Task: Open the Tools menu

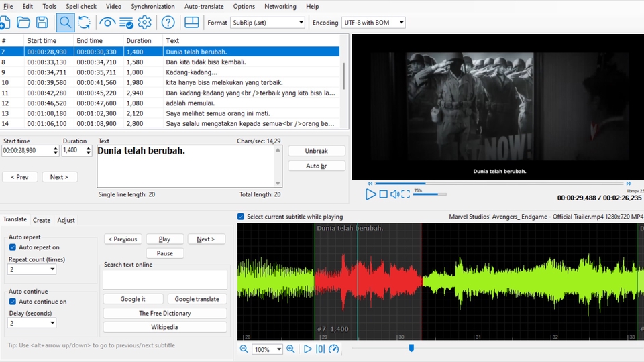Action: click(49, 6)
